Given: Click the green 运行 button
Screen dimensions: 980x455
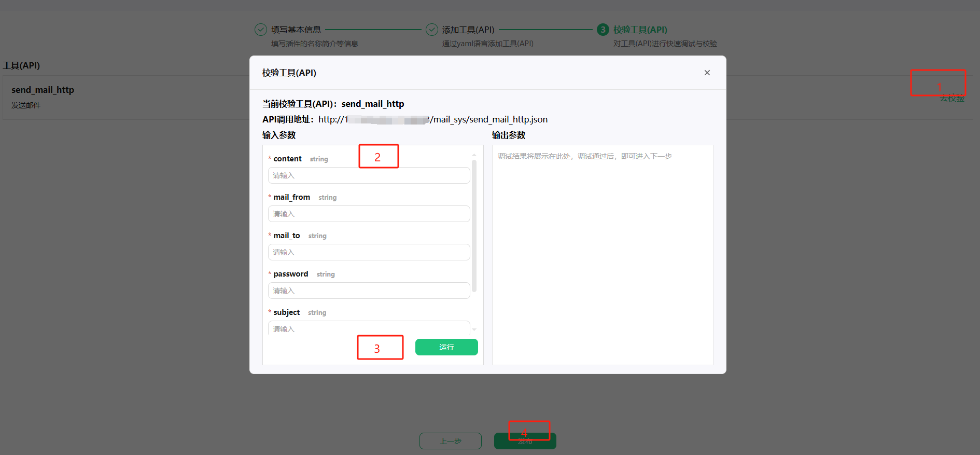Looking at the screenshot, I should [x=446, y=347].
